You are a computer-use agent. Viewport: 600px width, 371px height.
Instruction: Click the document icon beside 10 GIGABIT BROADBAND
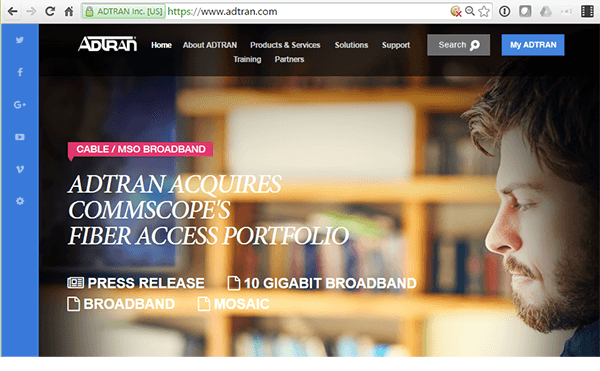[233, 283]
